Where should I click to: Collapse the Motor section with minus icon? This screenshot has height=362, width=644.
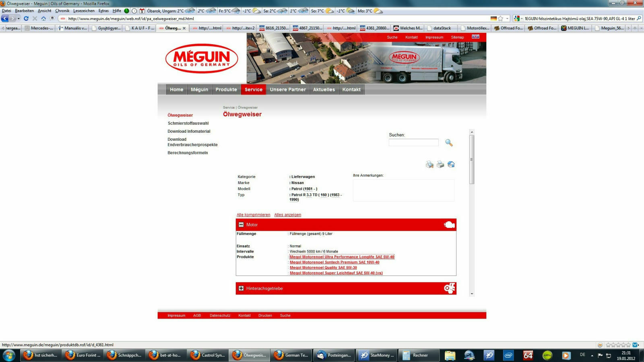pyautogui.click(x=241, y=225)
